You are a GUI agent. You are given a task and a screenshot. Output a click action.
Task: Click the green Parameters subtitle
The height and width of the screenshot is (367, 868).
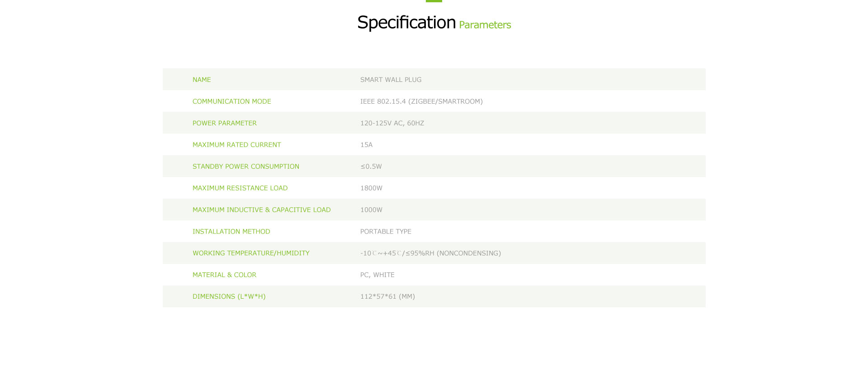[485, 25]
